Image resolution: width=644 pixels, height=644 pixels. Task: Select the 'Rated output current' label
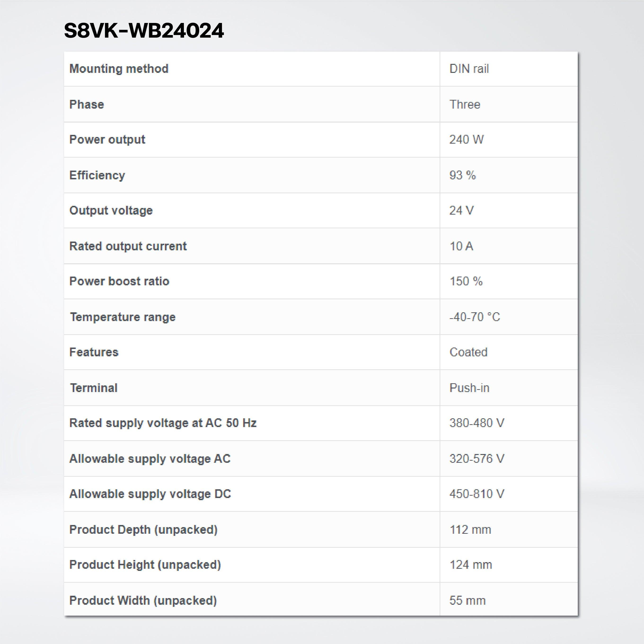coord(128,246)
